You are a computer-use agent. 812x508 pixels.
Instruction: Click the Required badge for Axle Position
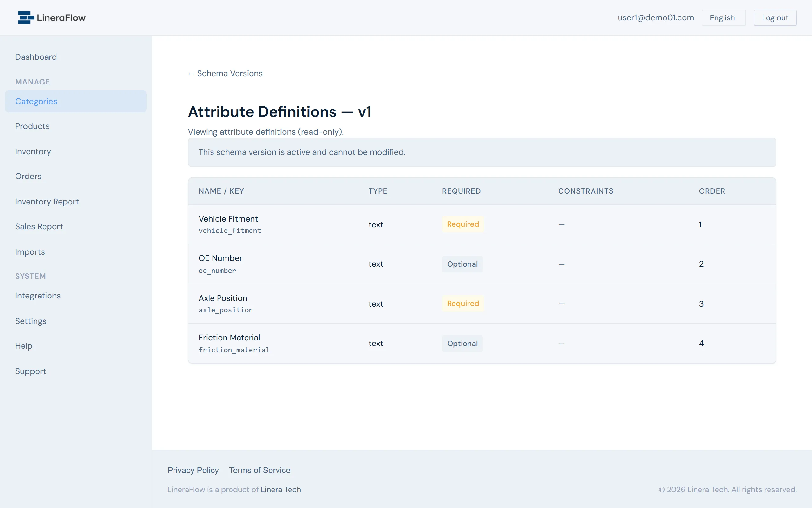point(463,304)
